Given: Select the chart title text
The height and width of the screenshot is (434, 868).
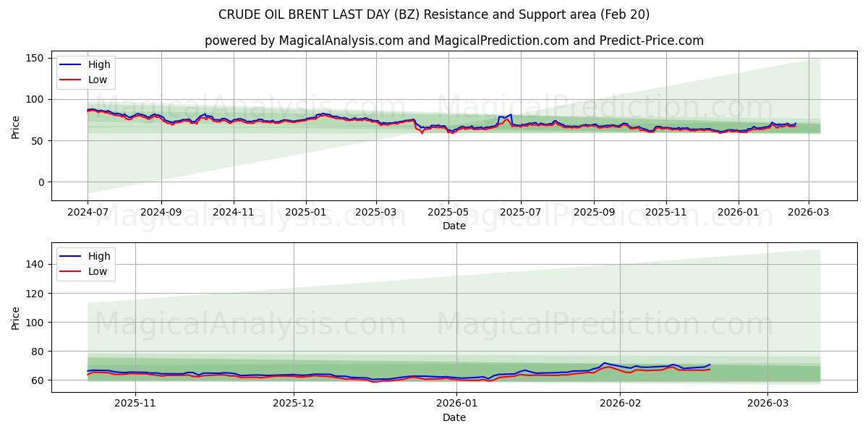Looking at the screenshot, I should click(434, 14).
